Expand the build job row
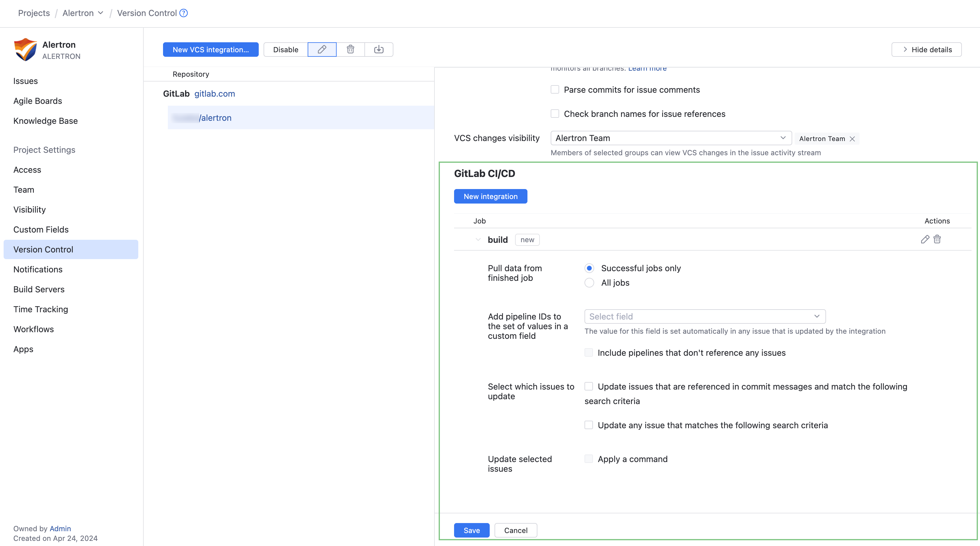This screenshot has height=546, width=980. pos(478,239)
